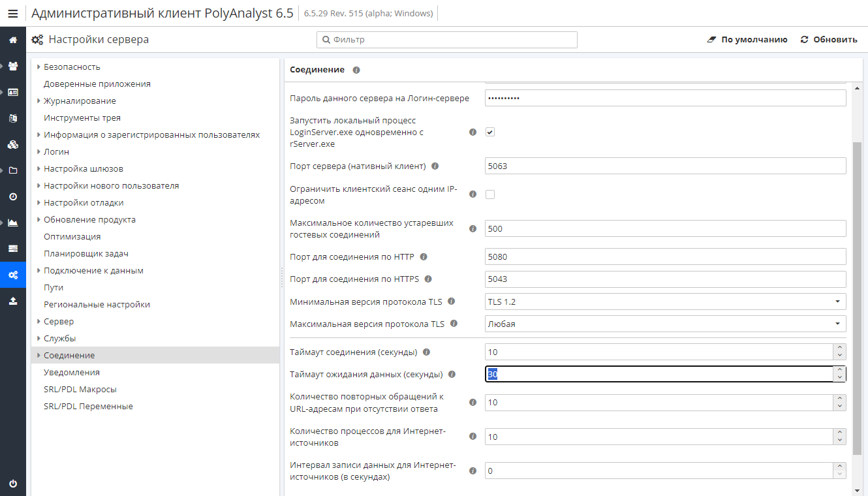Select Доверенные приложения in settings tree
Image resolution: width=868 pixels, height=496 pixels.
97,84
